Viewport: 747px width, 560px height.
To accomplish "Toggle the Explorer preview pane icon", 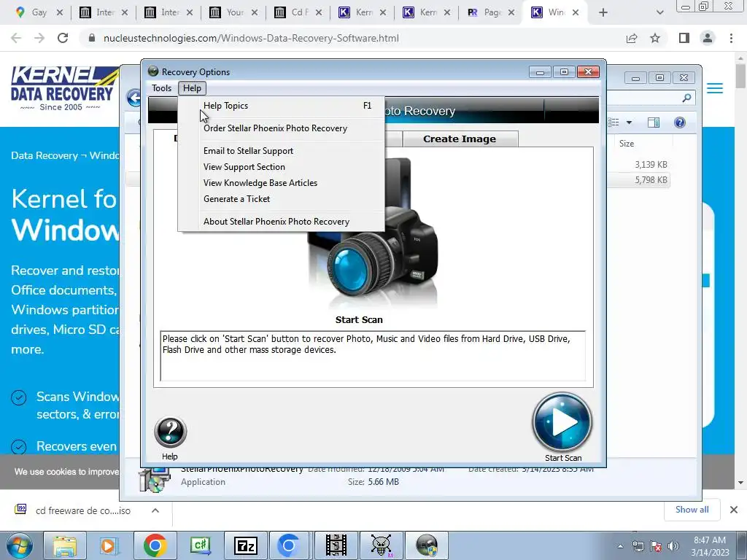I will [x=654, y=122].
